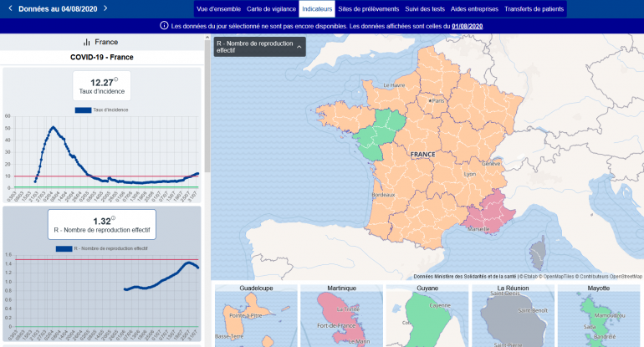Click the bar chart icon beside France
Screen dimensions: 644x347
click(86, 42)
